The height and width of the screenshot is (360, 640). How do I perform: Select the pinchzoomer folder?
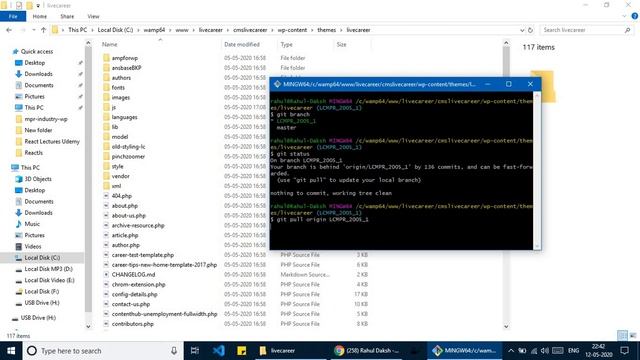pos(128,156)
